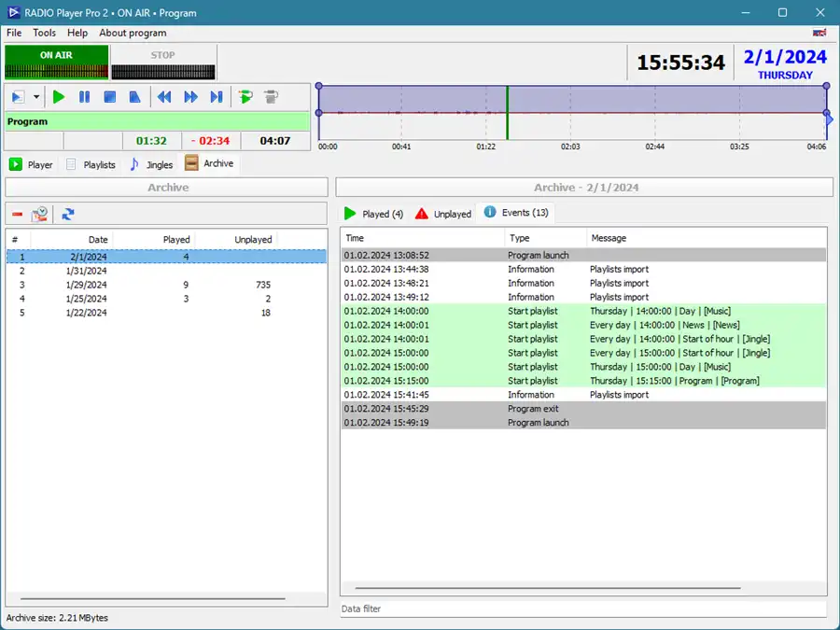
Task: Click the left volume line handle on waveform
Action: tap(319, 113)
